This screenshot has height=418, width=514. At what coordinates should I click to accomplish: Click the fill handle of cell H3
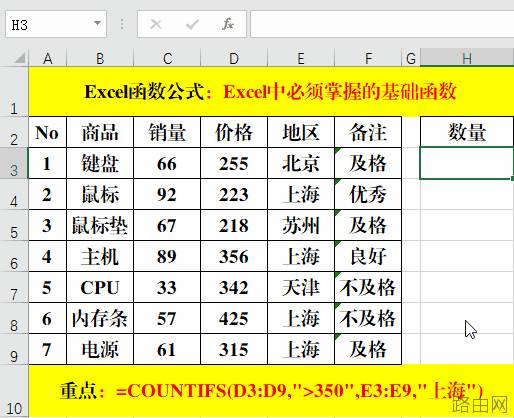pyautogui.click(x=512, y=179)
